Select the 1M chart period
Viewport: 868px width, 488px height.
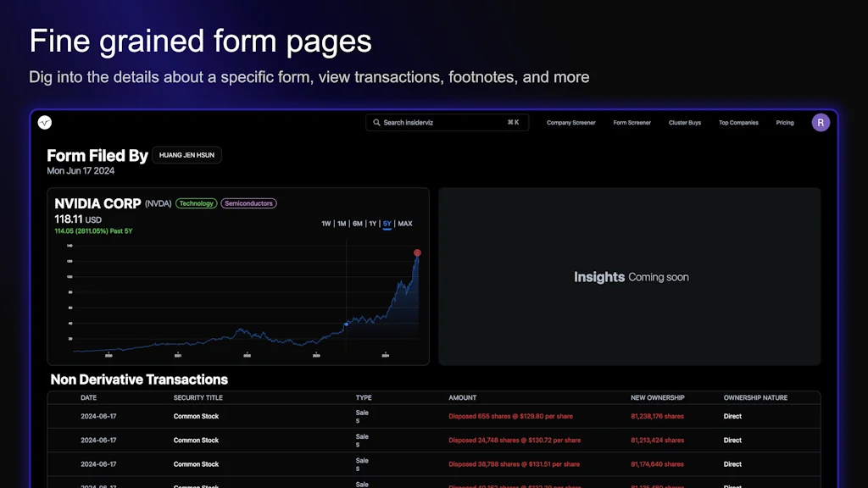(x=341, y=224)
